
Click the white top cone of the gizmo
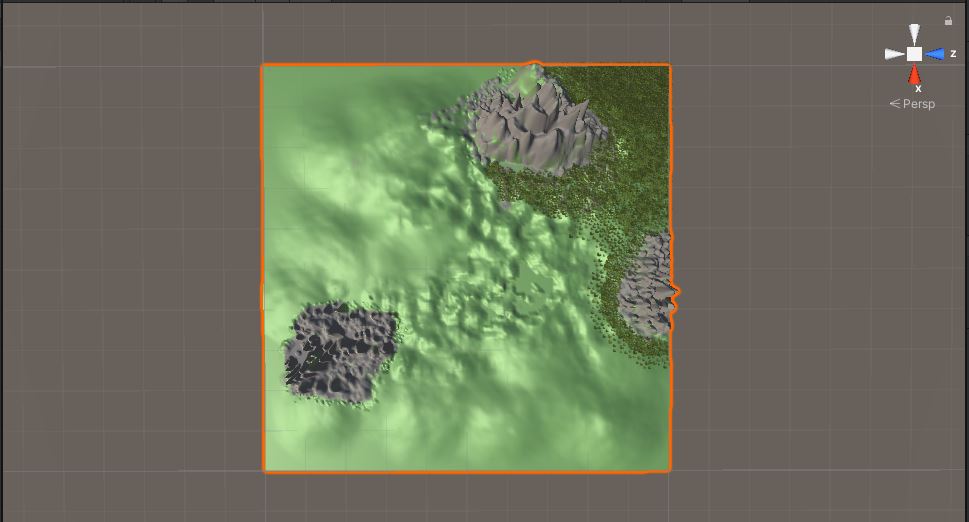914,34
